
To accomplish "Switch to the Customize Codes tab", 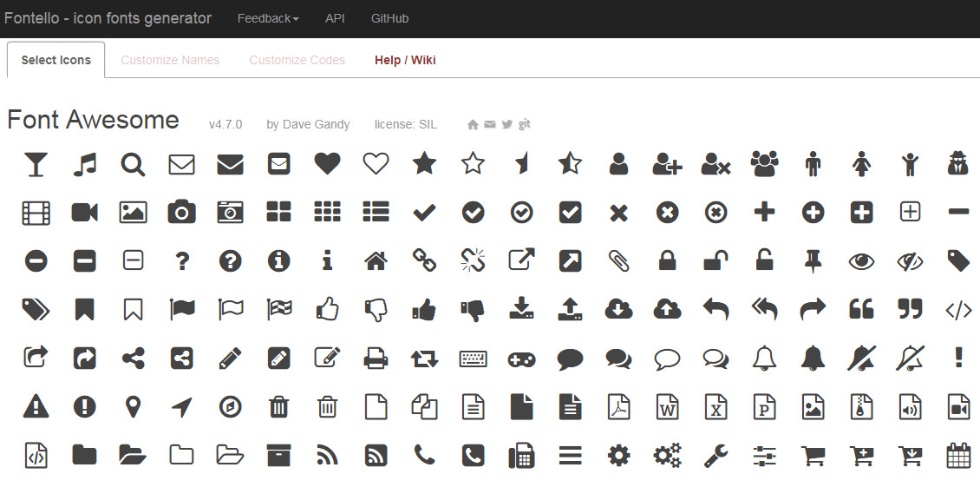I will (x=297, y=60).
